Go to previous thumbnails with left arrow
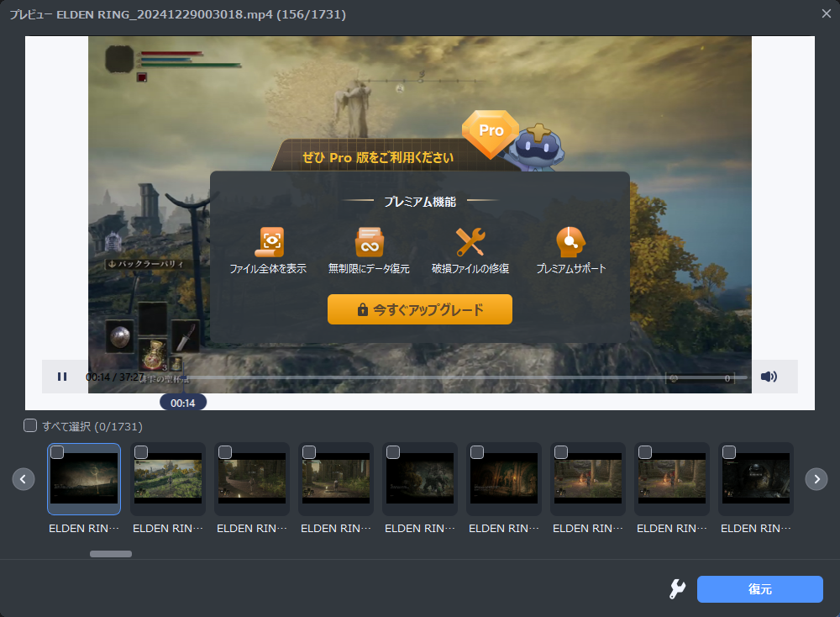Image resolution: width=840 pixels, height=617 pixels. (x=24, y=479)
